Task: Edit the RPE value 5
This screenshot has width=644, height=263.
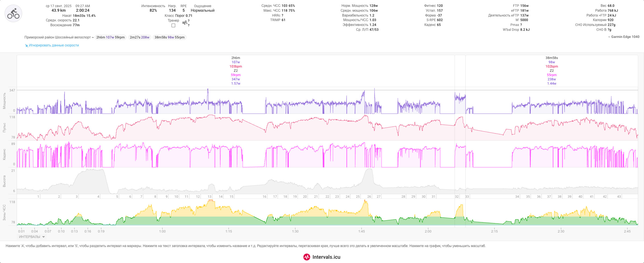Action: [184, 11]
